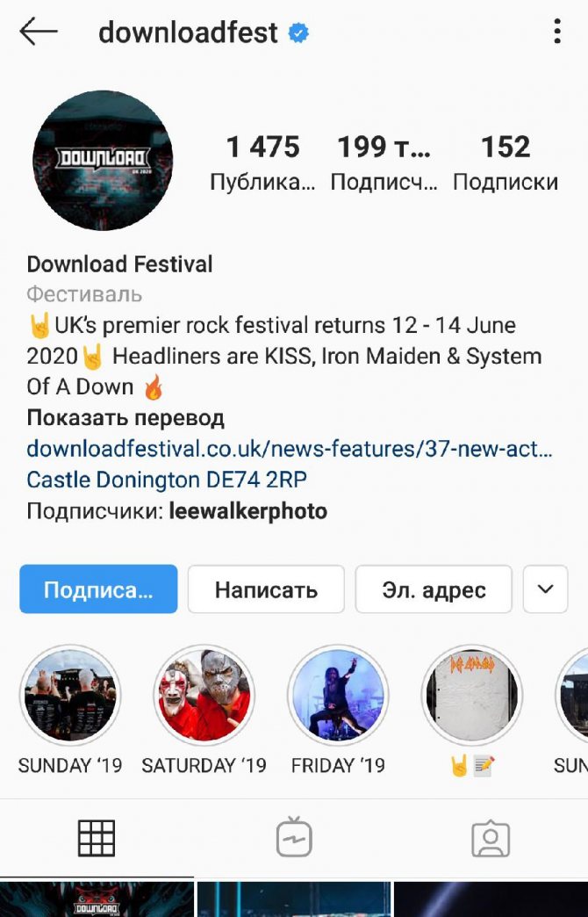This screenshot has height=917, width=588.
Task: Switch to the grid posts tab
Action: click(x=97, y=838)
